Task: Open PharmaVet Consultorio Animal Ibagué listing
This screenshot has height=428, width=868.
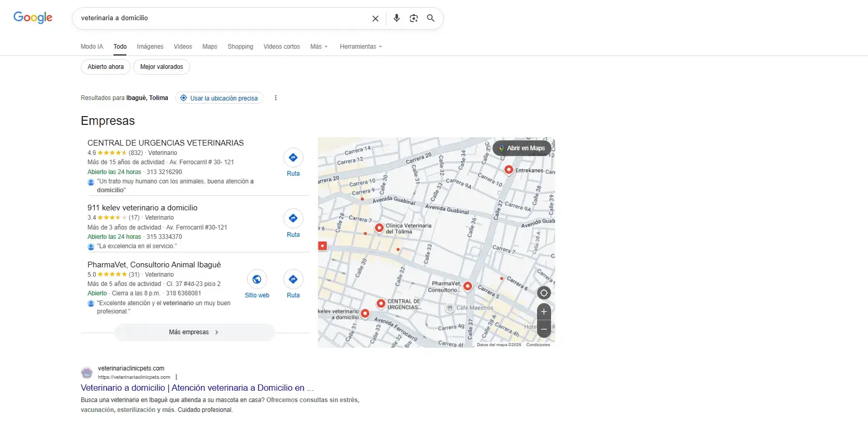Action: pyautogui.click(x=154, y=265)
